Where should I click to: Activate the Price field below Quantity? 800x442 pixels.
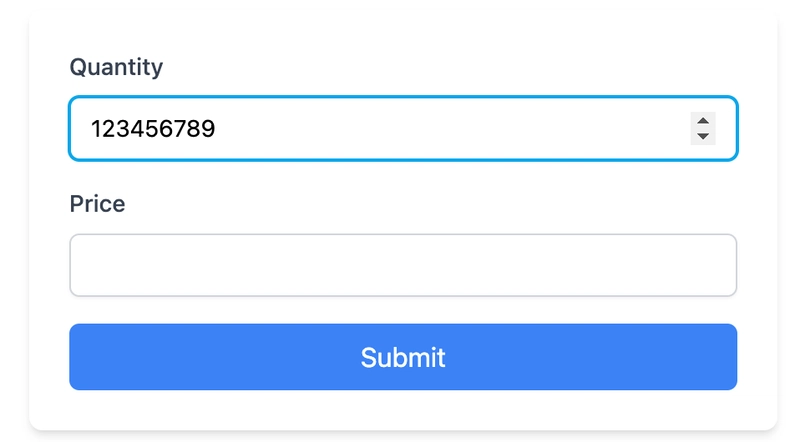tap(403, 265)
